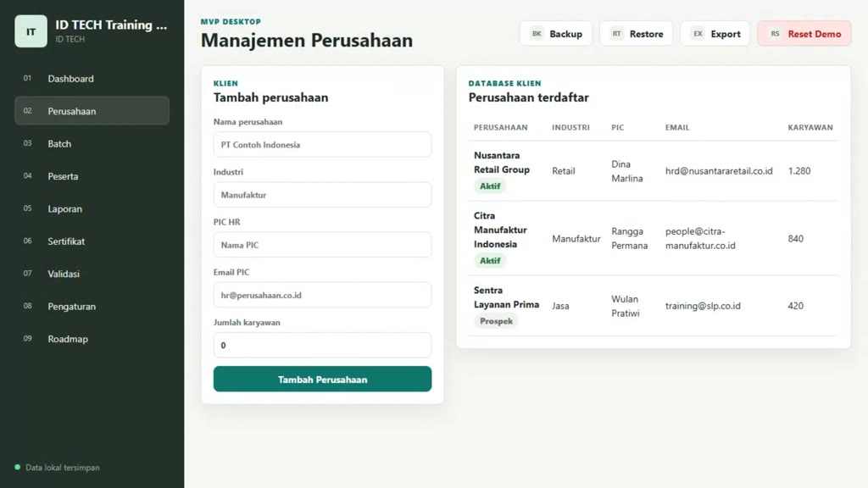This screenshot has height=488, width=868.
Task: Go to the Roadmap section
Action: (x=92, y=339)
